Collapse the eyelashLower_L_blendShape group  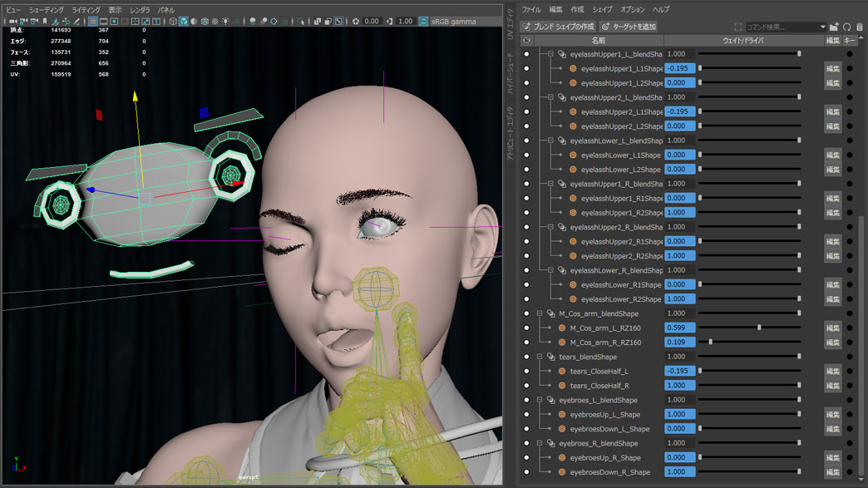pos(550,140)
